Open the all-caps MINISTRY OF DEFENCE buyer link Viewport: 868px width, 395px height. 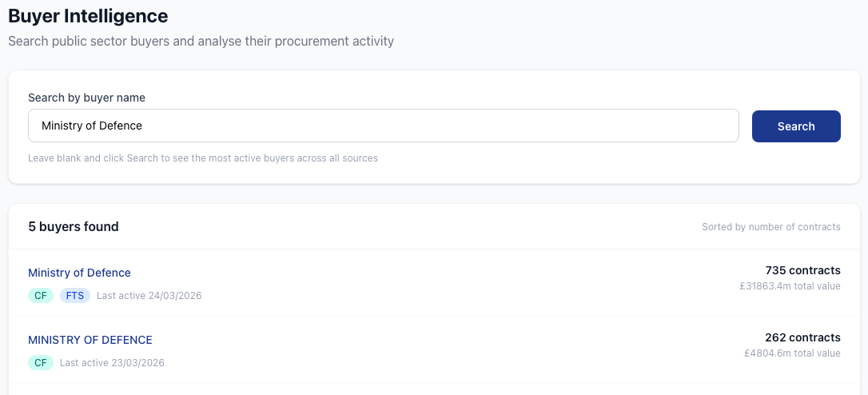(90, 340)
